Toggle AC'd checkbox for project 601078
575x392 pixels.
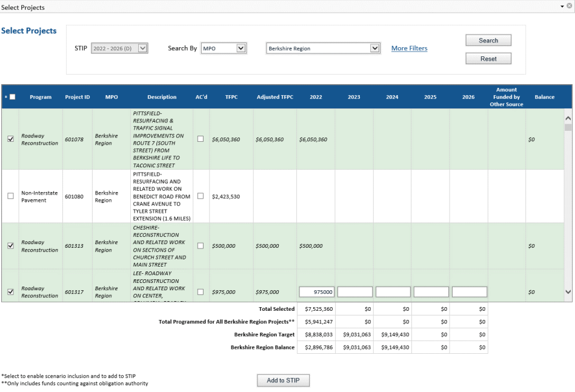(x=202, y=138)
